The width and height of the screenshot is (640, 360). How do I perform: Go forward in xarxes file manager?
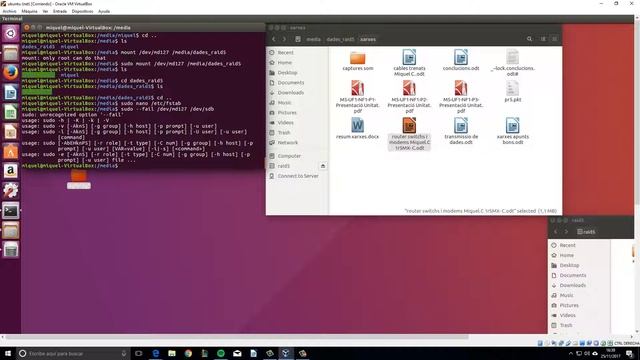[x=284, y=39]
